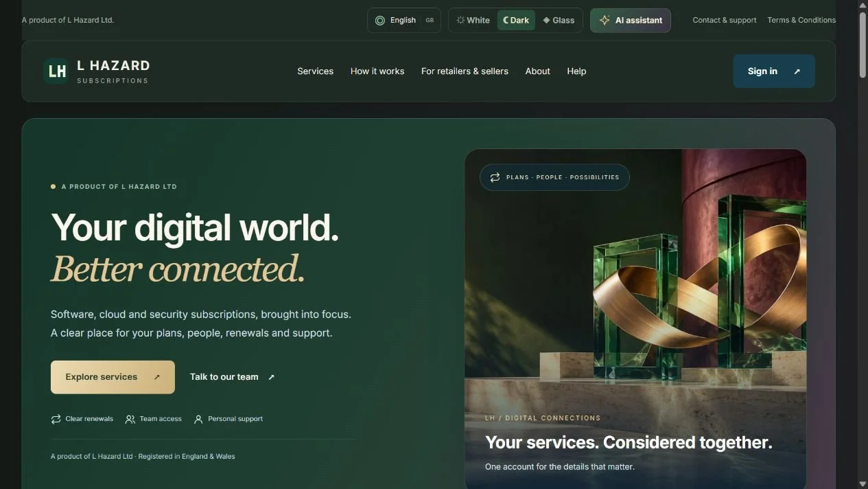Click the Team access people icon
The height and width of the screenshot is (489, 868).
pos(130,419)
